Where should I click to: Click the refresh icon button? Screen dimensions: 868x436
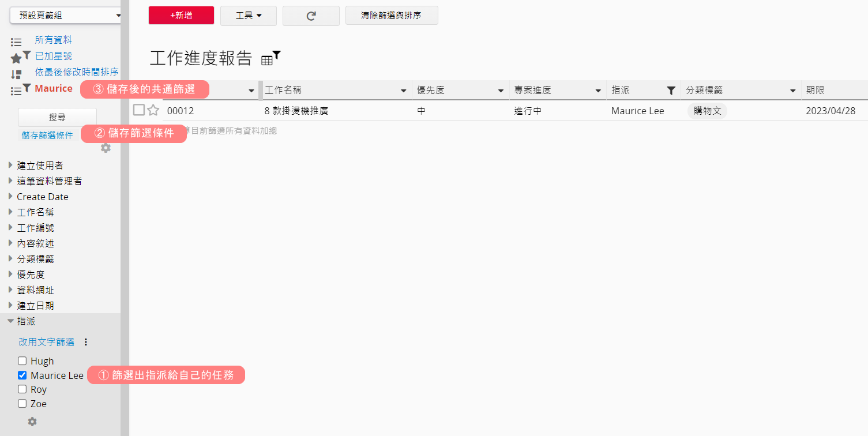click(x=311, y=16)
